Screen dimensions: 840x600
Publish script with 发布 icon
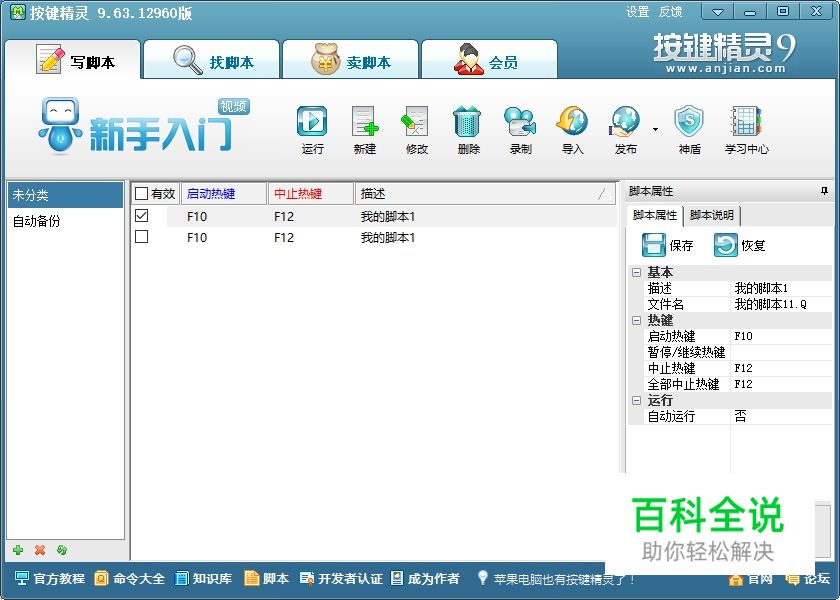[x=625, y=130]
